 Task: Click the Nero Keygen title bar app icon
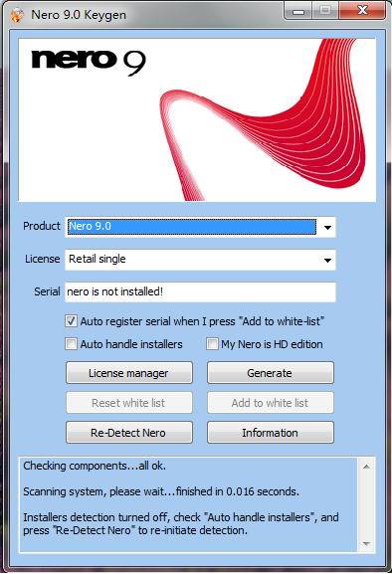(16, 15)
